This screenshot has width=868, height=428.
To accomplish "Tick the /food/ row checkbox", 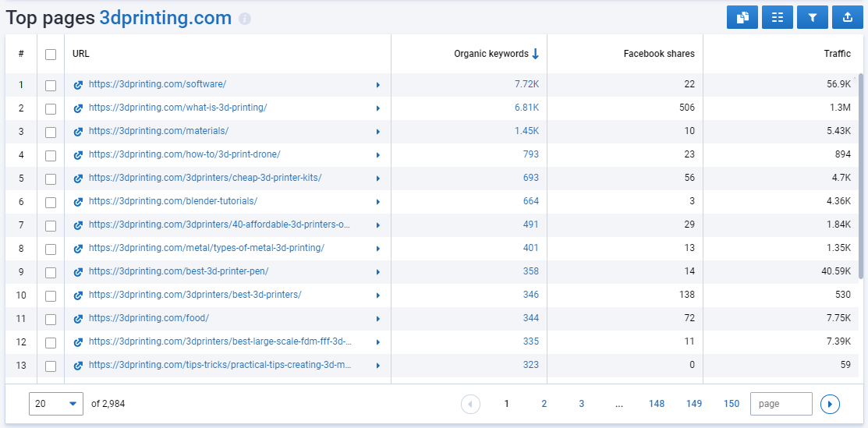I will [51, 319].
